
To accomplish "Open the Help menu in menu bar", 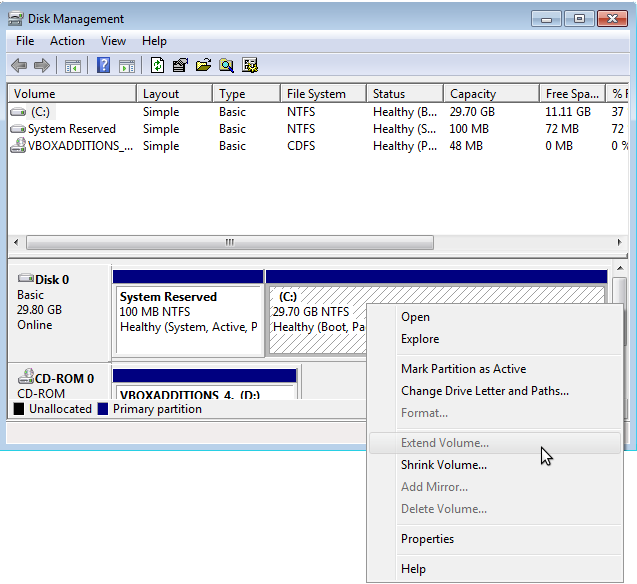I will 154,41.
